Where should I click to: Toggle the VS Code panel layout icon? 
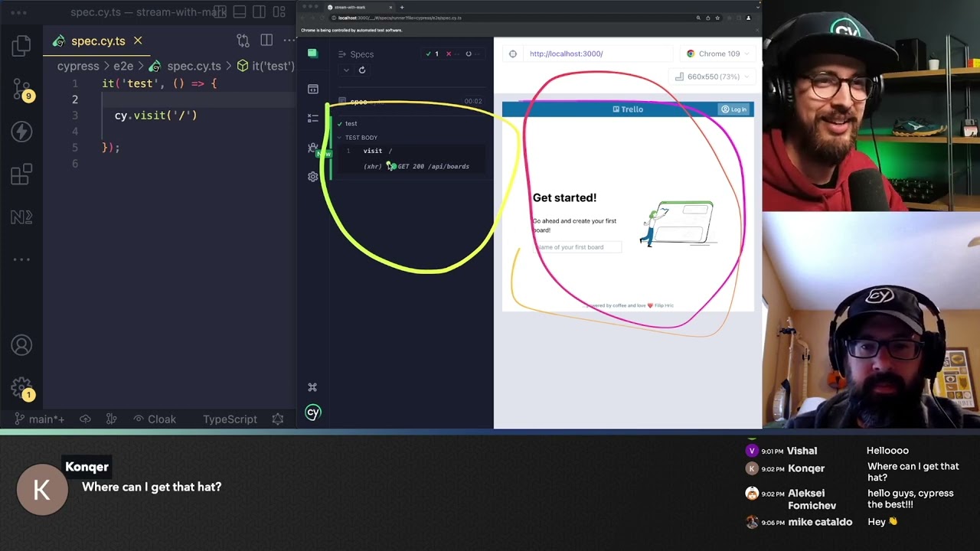coord(240,12)
